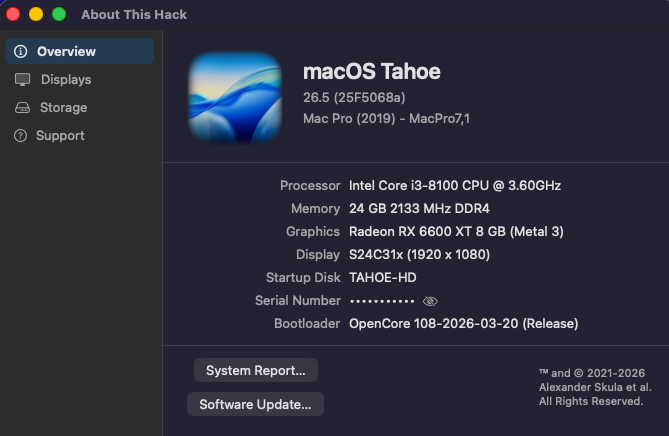Reveal the serial number with eye icon
Image resolution: width=669 pixels, height=436 pixels.
click(431, 301)
